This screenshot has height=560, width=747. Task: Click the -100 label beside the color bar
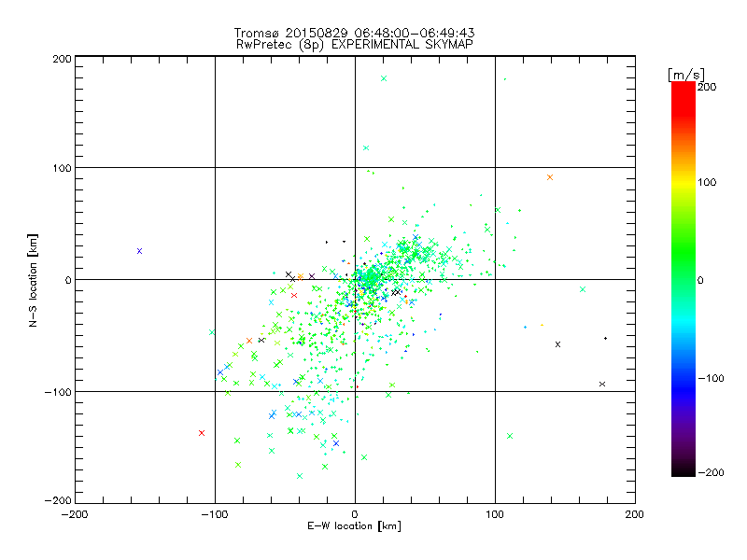711,379
